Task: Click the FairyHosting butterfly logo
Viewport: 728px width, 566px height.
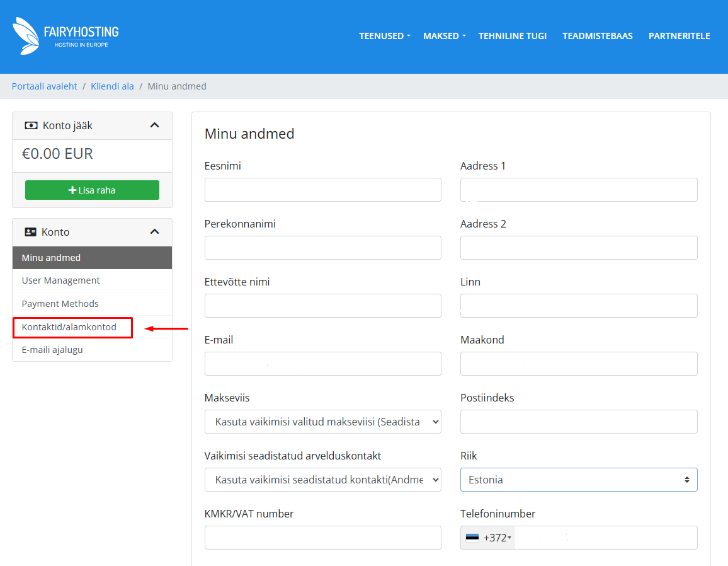Action: tap(26, 36)
